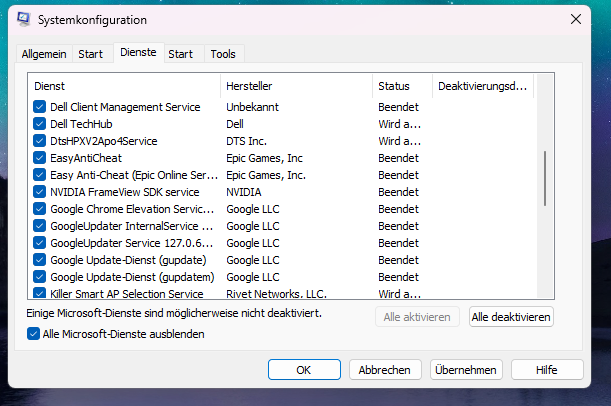This screenshot has width=611, height=406.
Task: Click 'Beendet' status of NVIDIA FrameView
Action: coord(398,192)
